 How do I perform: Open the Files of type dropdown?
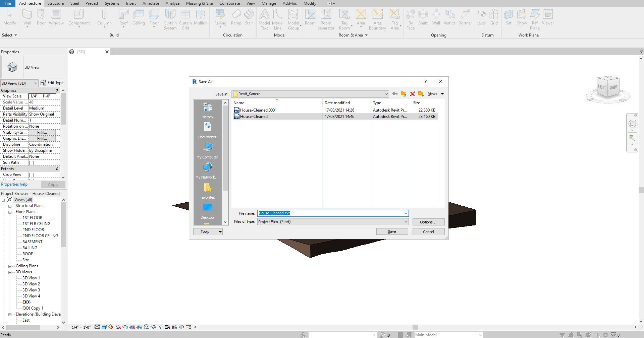click(x=406, y=222)
